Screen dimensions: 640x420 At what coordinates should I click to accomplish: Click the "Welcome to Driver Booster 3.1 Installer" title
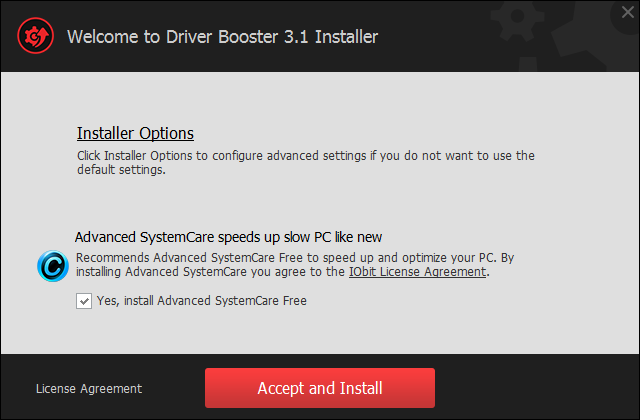[222, 37]
